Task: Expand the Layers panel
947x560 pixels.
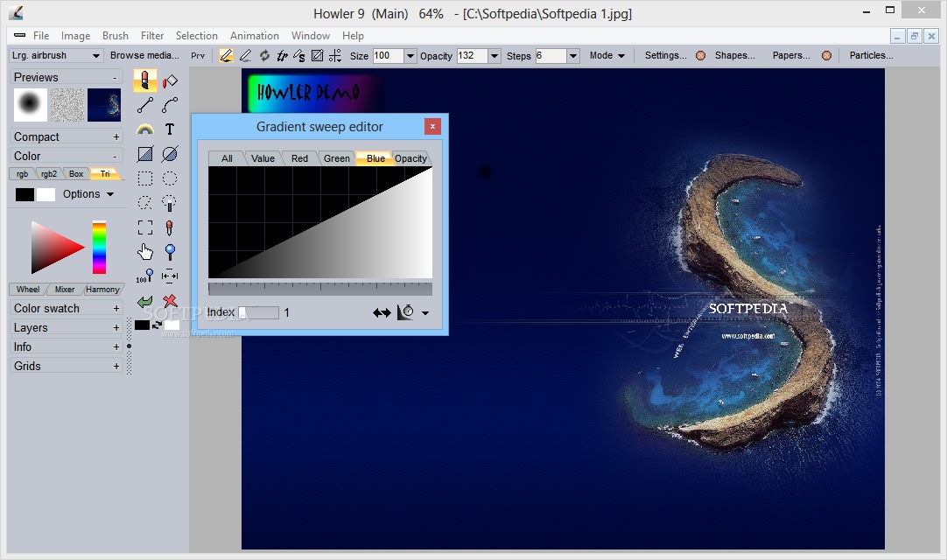Action: (116, 328)
